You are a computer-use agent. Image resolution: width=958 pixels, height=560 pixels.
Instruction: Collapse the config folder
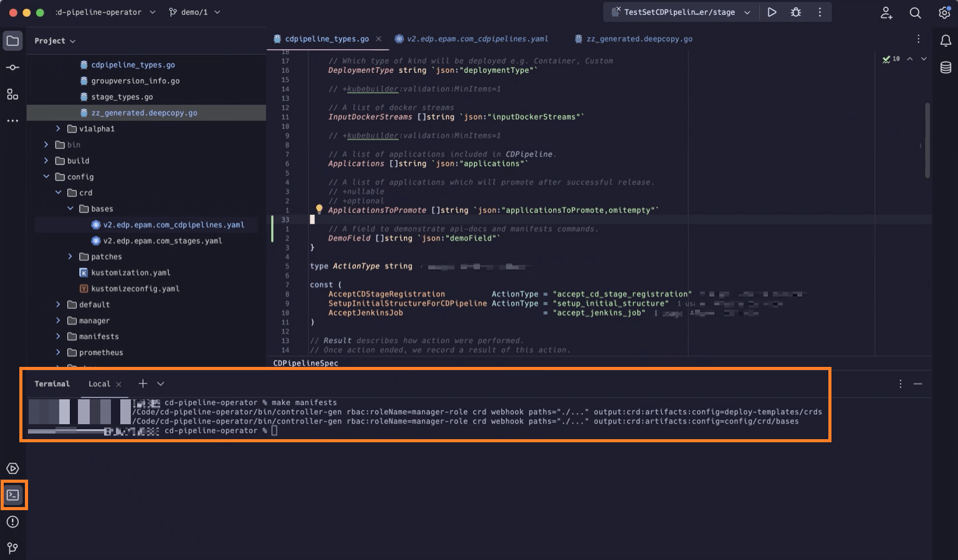pos(46,177)
